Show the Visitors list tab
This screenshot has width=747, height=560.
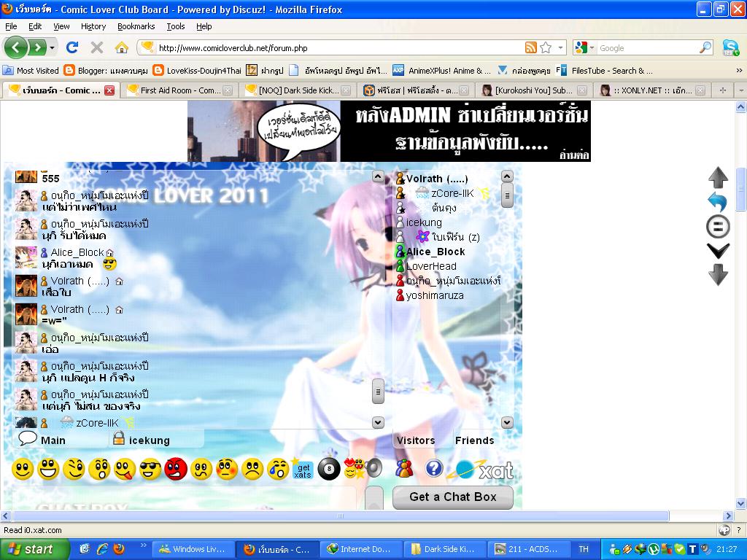click(x=415, y=440)
